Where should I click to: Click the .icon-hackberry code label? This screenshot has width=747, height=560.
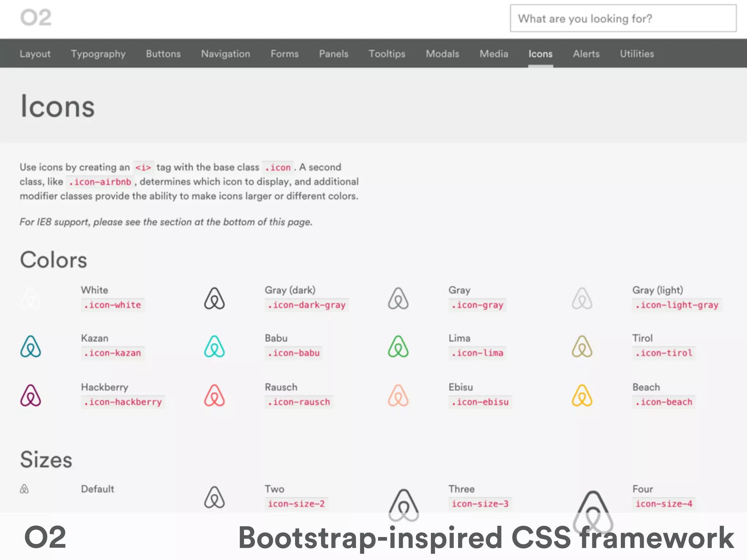point(123,402)
